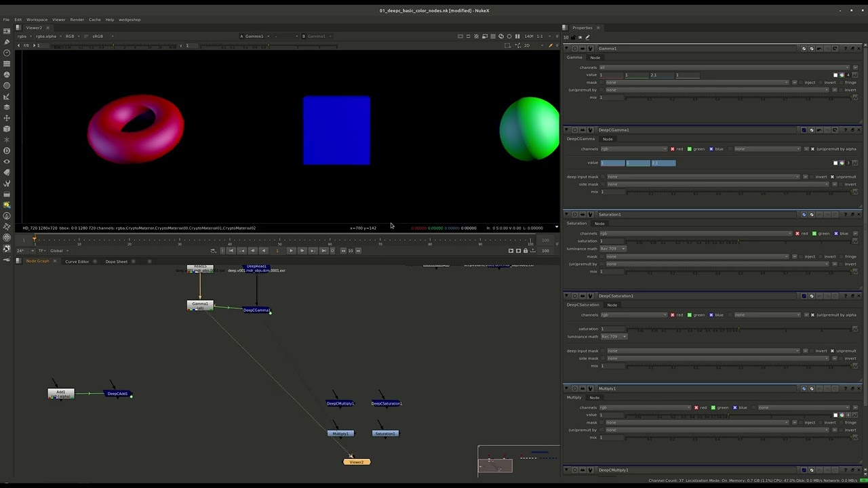Click the DeepCGamma1 mix slider

741,192
